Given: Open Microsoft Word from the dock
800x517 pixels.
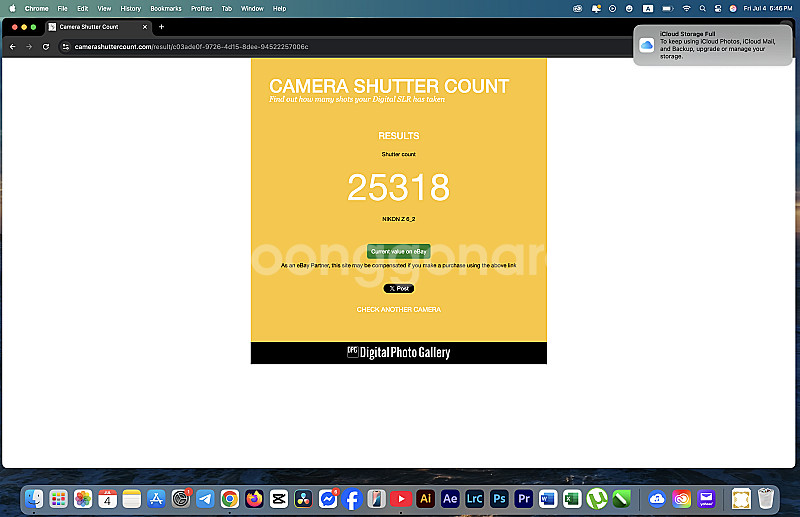Looking at the screenshot, I should click(548, 499).
